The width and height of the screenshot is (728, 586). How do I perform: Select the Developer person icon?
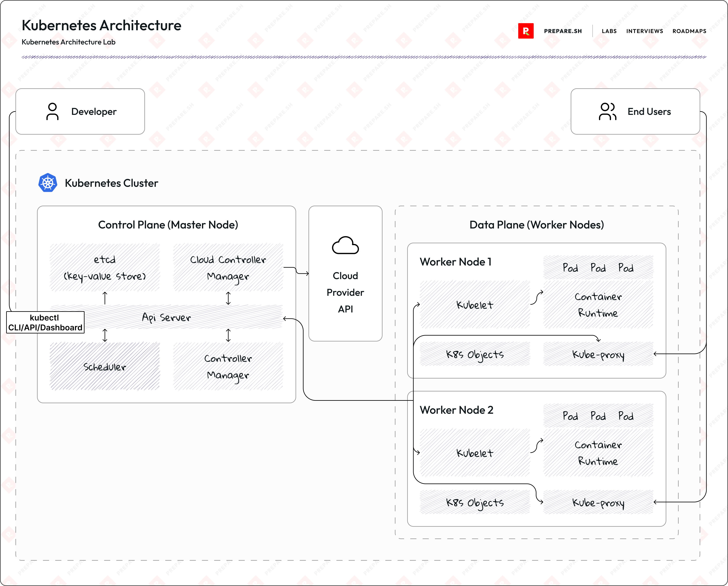coord(52,112)
